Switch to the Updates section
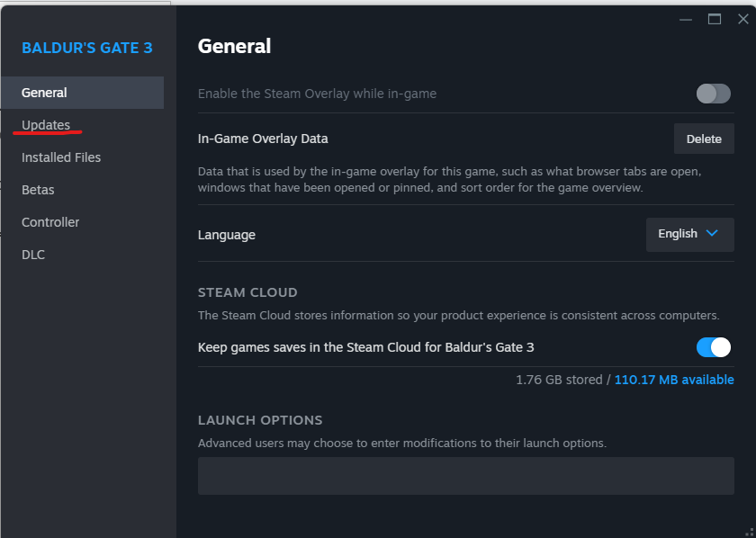 pyautogui.click(x=46, y=125)
